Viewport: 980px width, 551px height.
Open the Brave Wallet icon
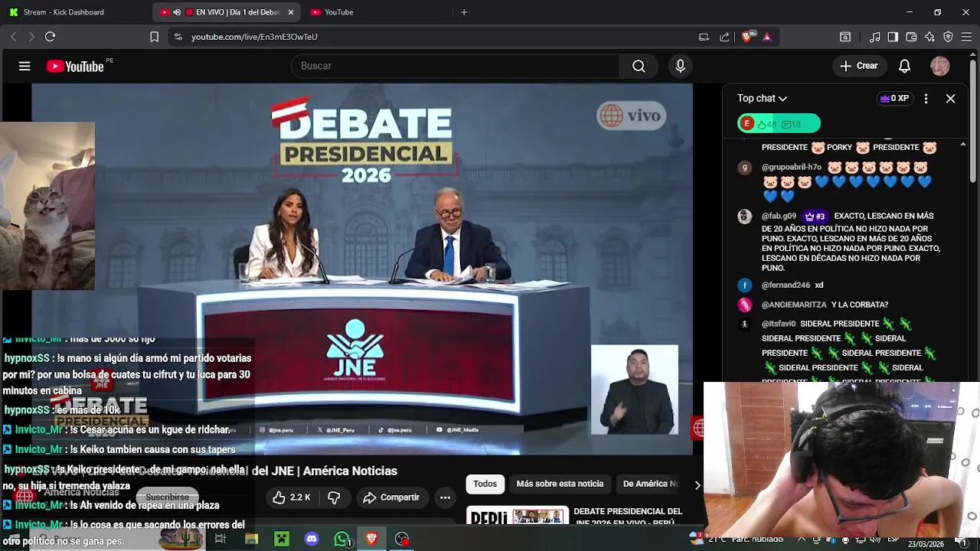[x=911, y=37]
